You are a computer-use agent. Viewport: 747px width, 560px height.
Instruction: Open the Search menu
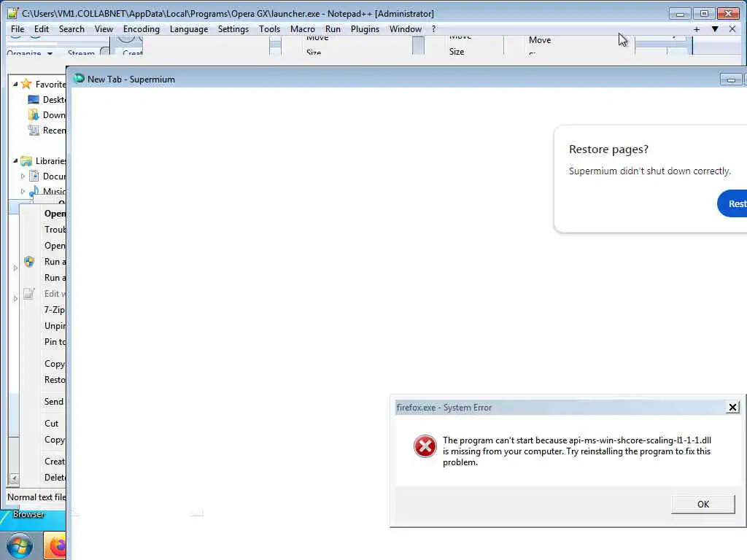coord(71,29)
